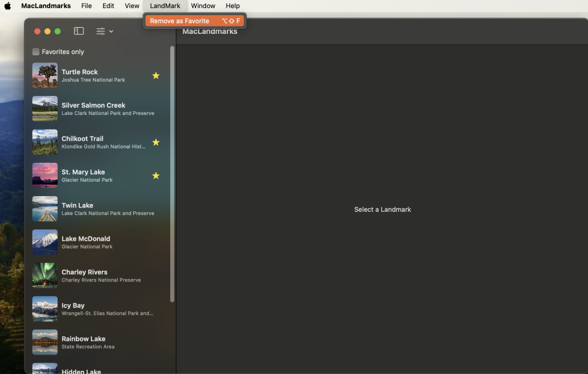Select "Chilkoot Trail" in the list
Image resolution: width=588 pixels, height=374 pixels.
pyautogui.click(x=82, y=138)
